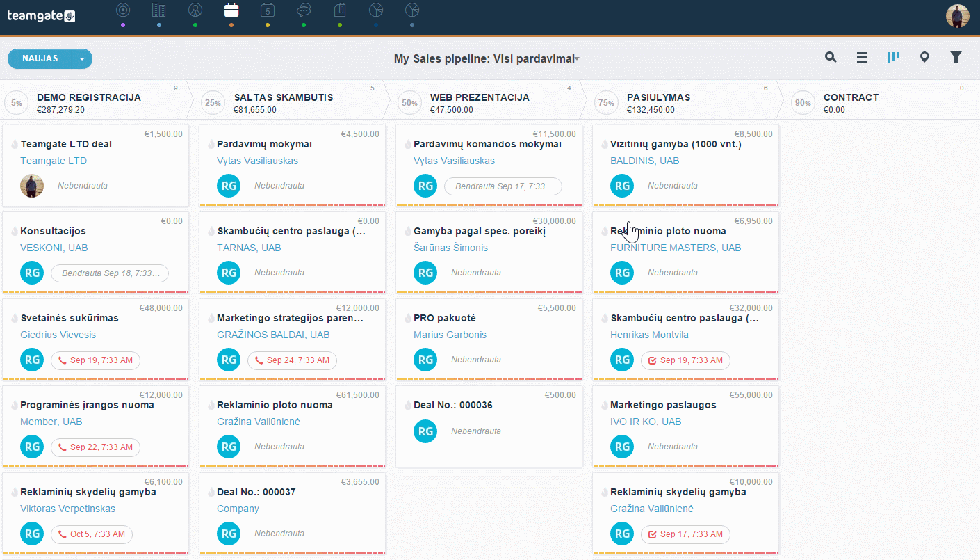Click flame icon on PRO pakuotė card
The image size is (980, 560).
pos(408,318)
